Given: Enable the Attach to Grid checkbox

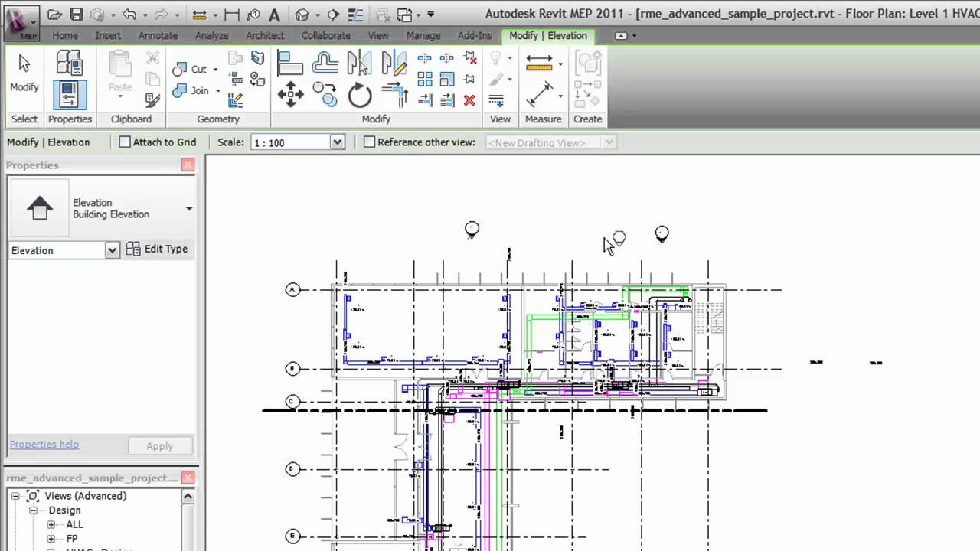Looking at the screenshot, I should [125, 142].
